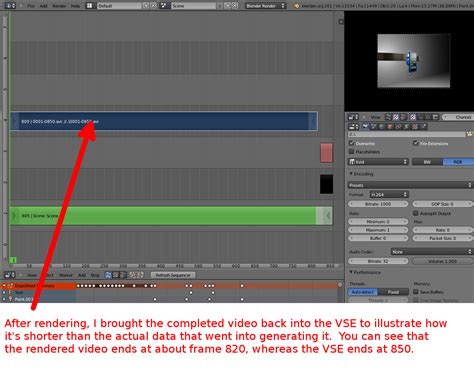Open editor type selector in the preview header
474x376 pixels.
coord(353,117)
